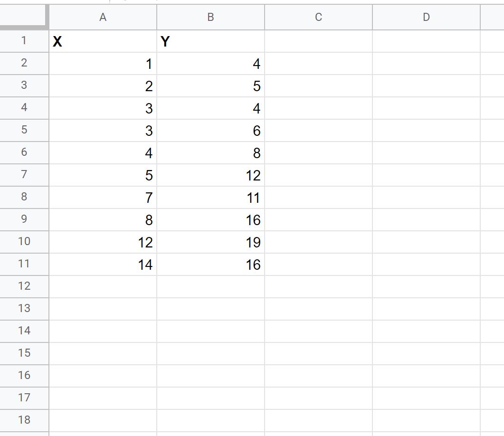Click cell B1 containing Y
This screenshot has height=436, width=504.
[x=210, y=41]
